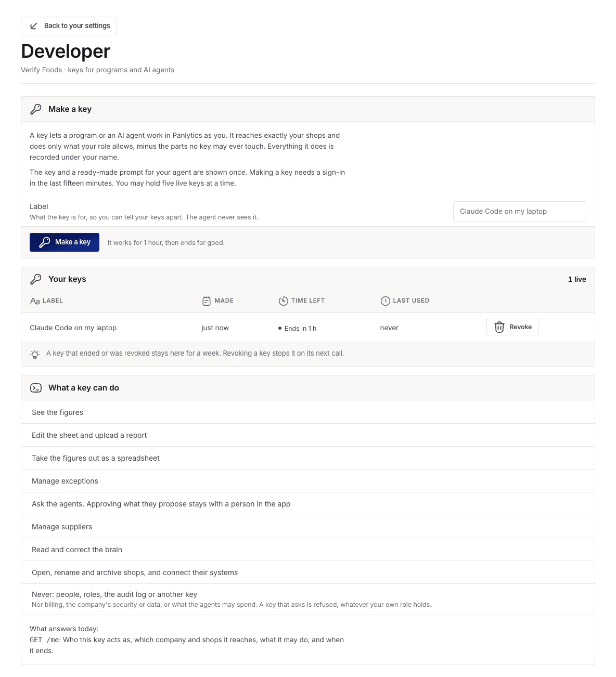Select 'Take the figures out as a spreadsheet'
Screen dimensions: 616x677
point(308,458)
